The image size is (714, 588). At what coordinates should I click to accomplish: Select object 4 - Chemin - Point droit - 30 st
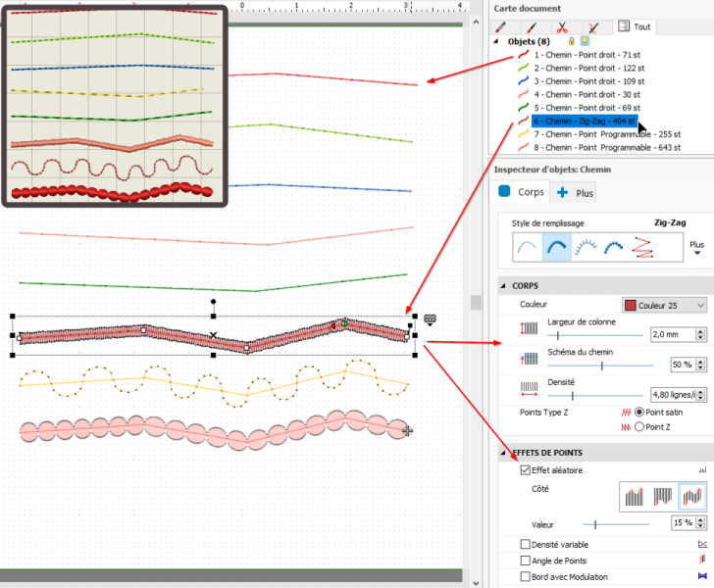tap(586, 94)
